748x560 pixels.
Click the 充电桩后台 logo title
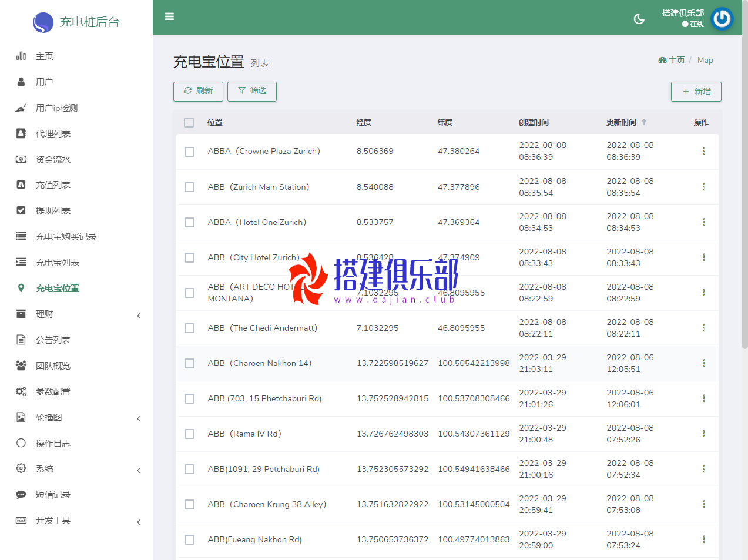point(90,22)
